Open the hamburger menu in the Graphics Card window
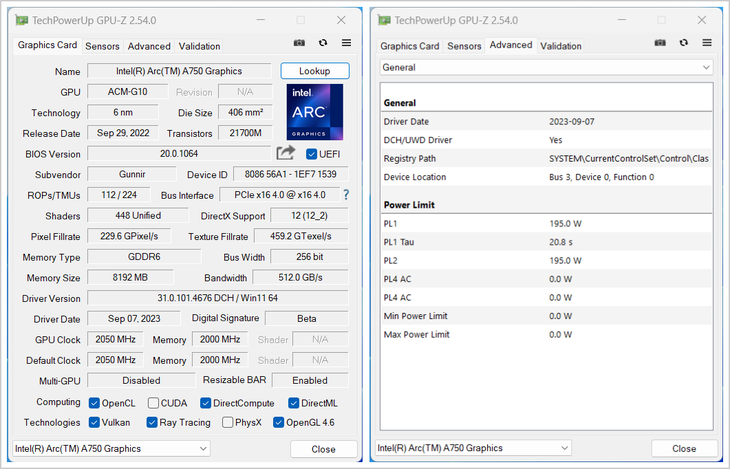This screenshot has width=730, height=469. point(346,44)
